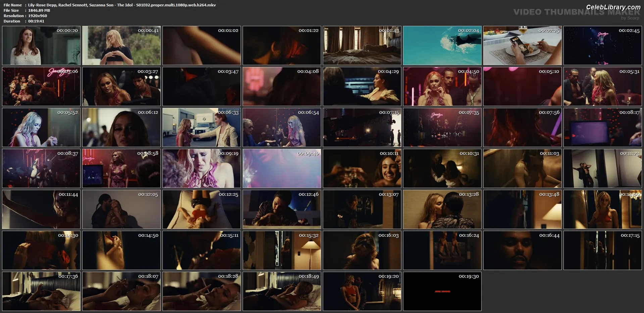Select the frame at 00:05:52
Viewport: 644px width, 313px height.
point(41,127)
